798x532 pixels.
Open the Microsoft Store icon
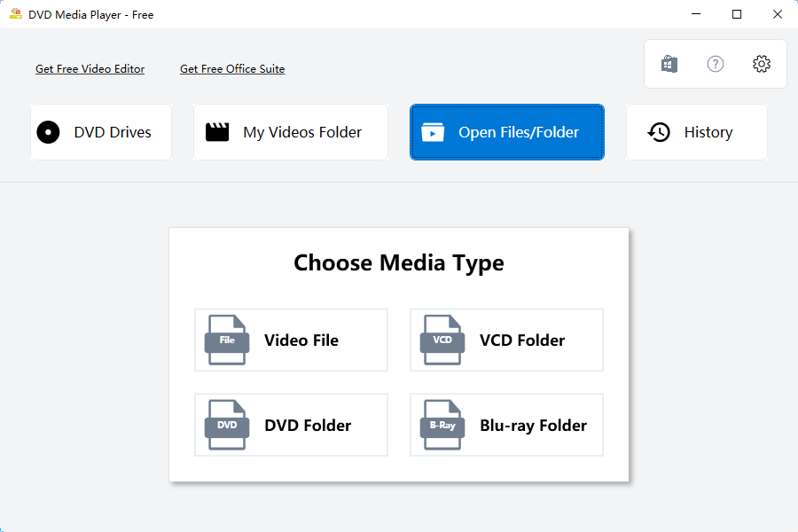pos(669,64)
